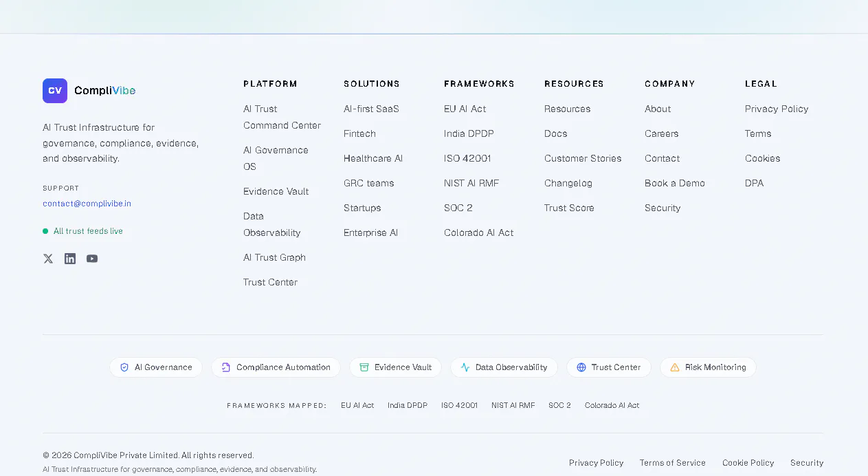Open Colorado AI Act in Frameworks column
Screen dimensions: 868x476
coord(478,232)
